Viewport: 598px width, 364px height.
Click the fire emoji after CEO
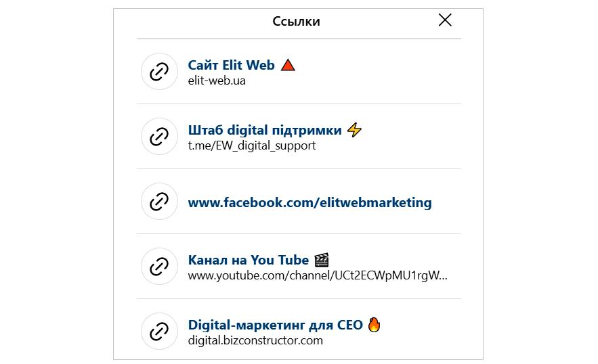tap(374, 325)
